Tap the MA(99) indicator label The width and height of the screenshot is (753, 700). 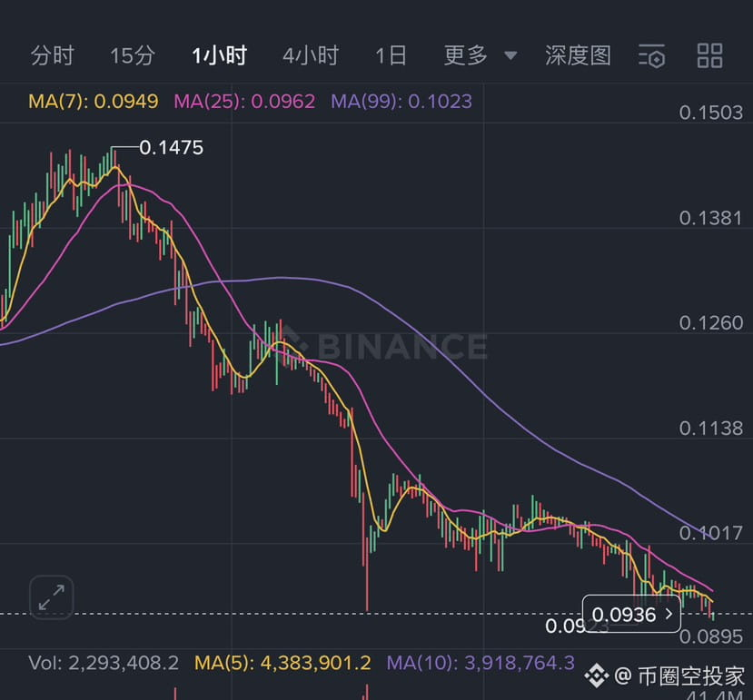401,101
